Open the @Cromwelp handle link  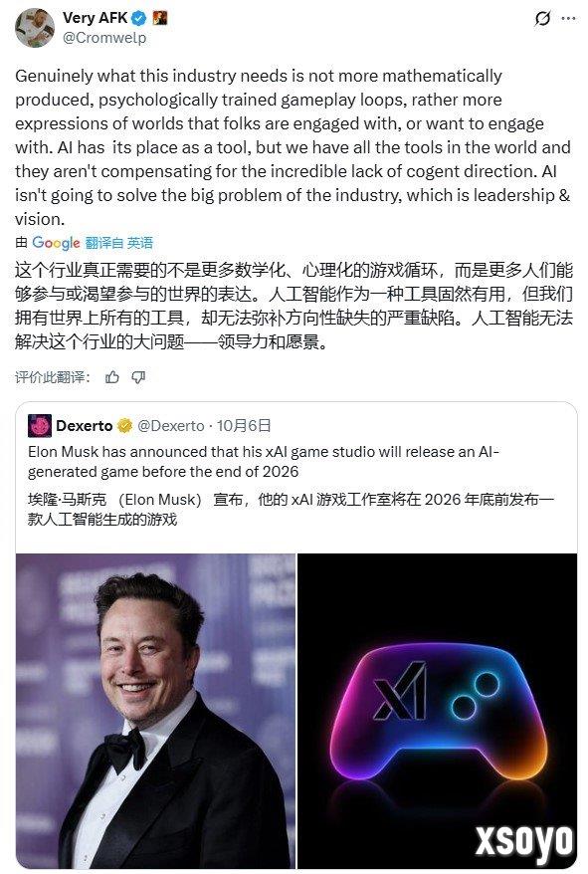[x=104, y=38]
